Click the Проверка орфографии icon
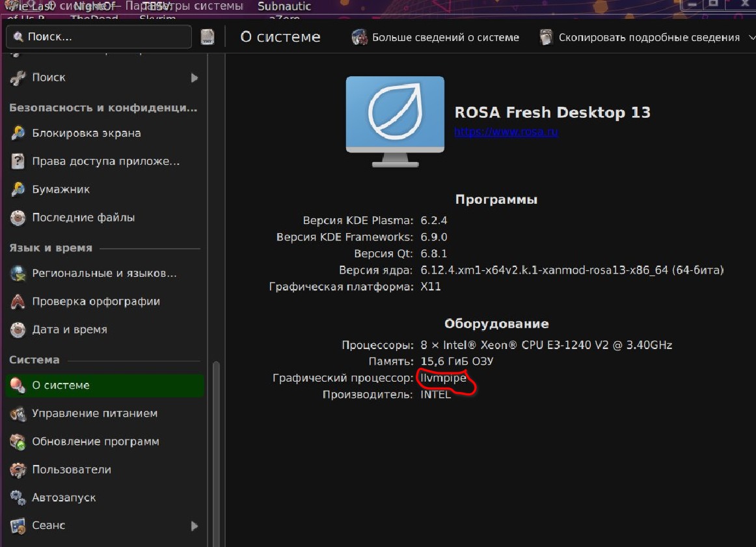This screenshot has height=547, width=756. click(x=18, y=302)
